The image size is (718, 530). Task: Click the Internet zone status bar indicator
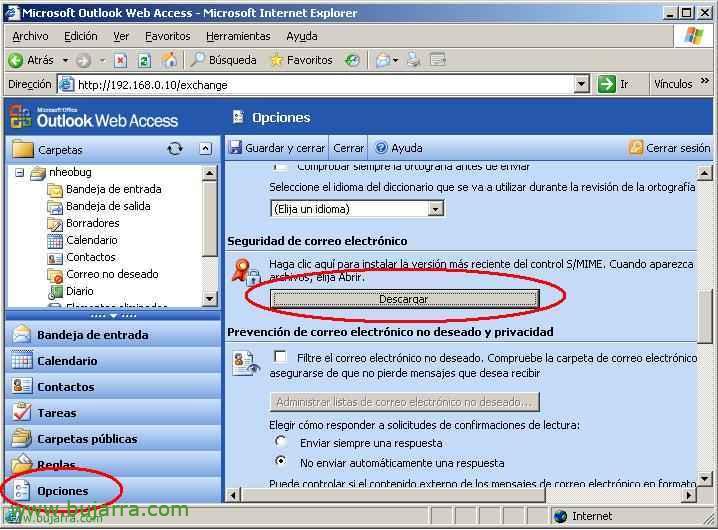click(x=583, y=516)
